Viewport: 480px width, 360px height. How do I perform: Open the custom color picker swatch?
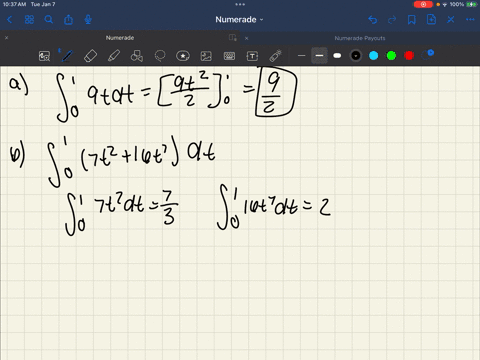(x=427, y=55)
